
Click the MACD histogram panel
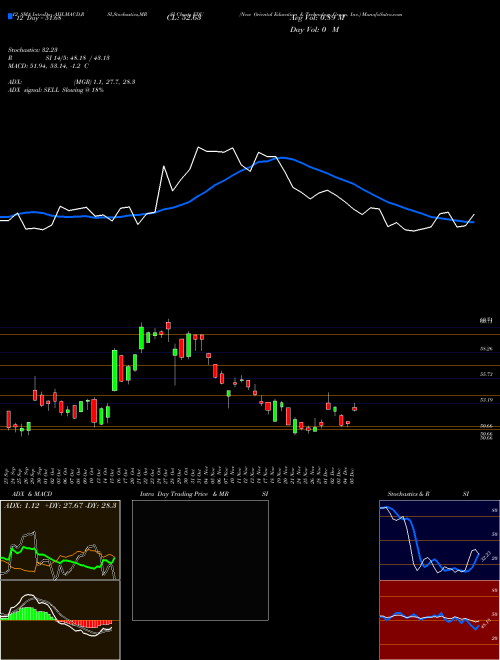pos(60,620)
